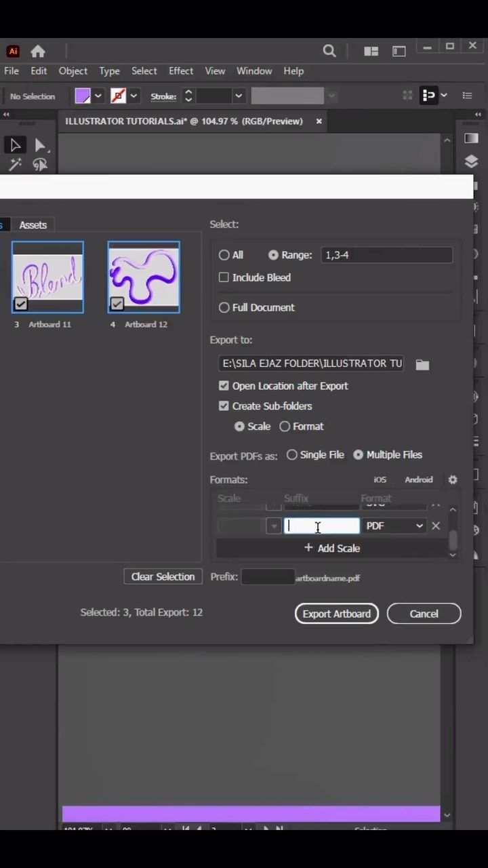Switch to the Assets tab

pyautogui.click(x=33, y=224)
